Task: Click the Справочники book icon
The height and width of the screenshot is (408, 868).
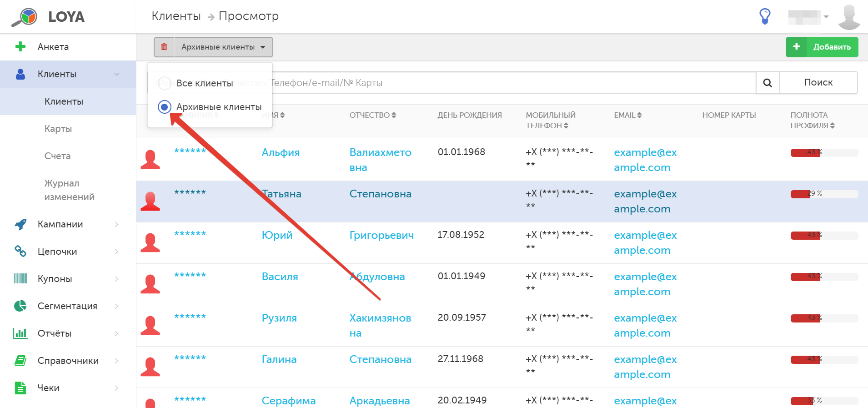Action: (x=20, y=361)
